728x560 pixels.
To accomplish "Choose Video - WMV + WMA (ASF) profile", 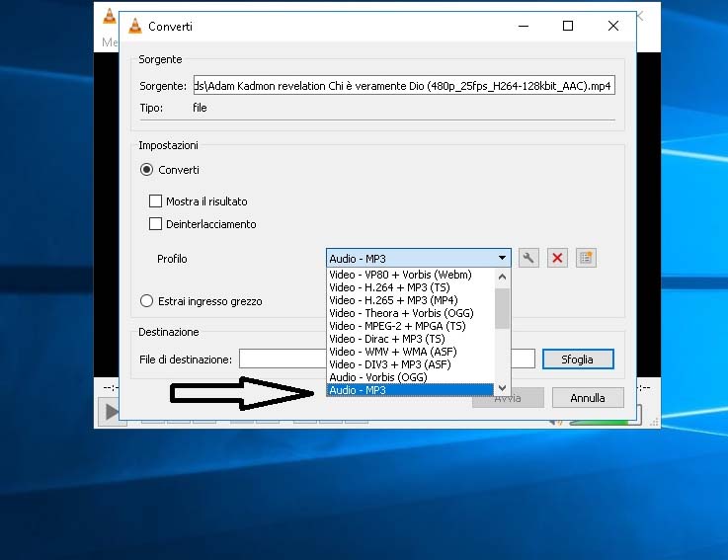I will 411,352.
